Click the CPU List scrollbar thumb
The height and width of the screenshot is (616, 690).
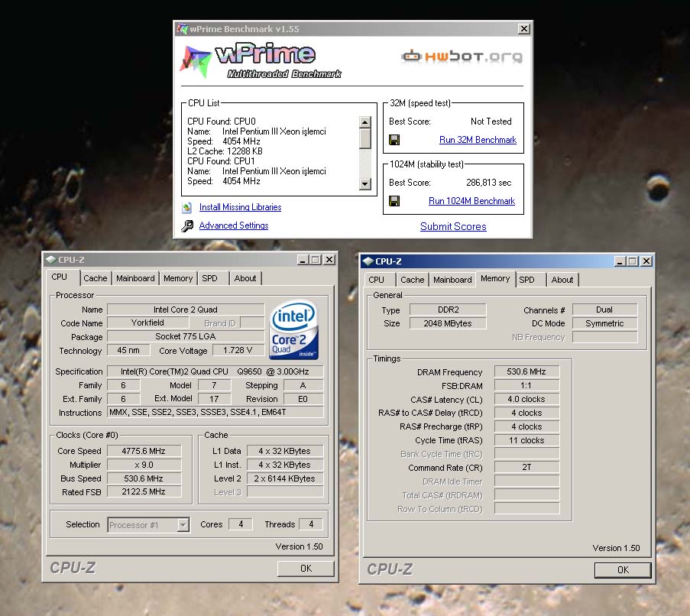pyautogui.click(x=364, y=138)
